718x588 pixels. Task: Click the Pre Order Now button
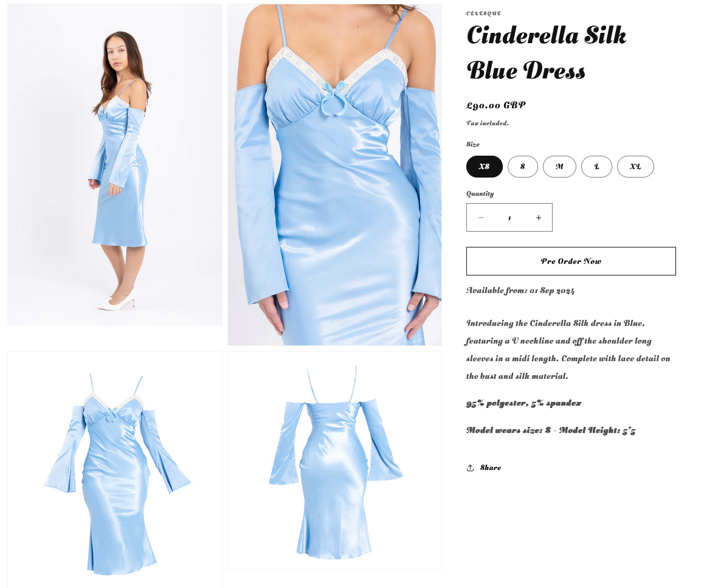(571, 261)
